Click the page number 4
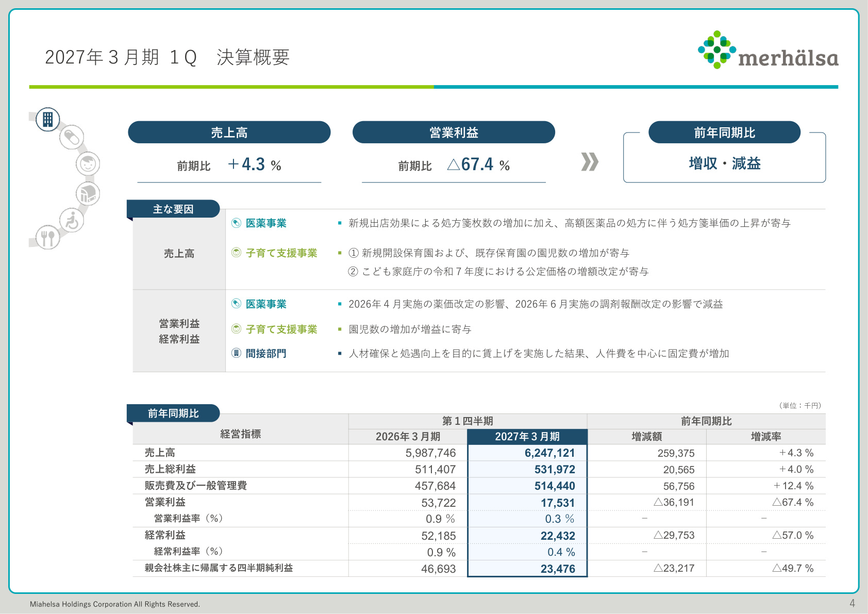The image size is (868, 614). pos(853,603)
